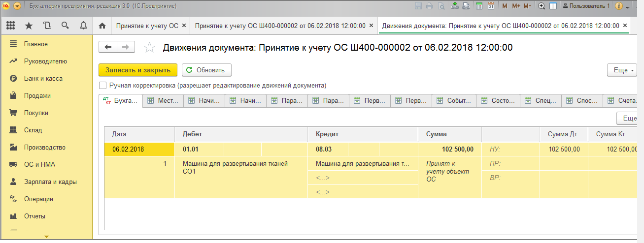This screenshot has width=644, height=243.
Task: Open the Банк и касса section
Action: click(x=43, y=79)
